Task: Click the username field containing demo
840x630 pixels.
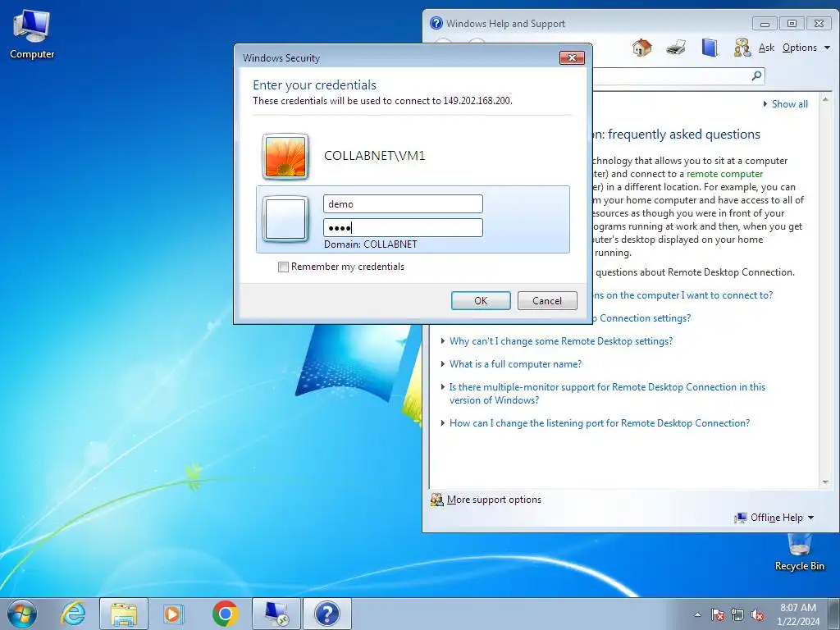Action: [403, 204]
